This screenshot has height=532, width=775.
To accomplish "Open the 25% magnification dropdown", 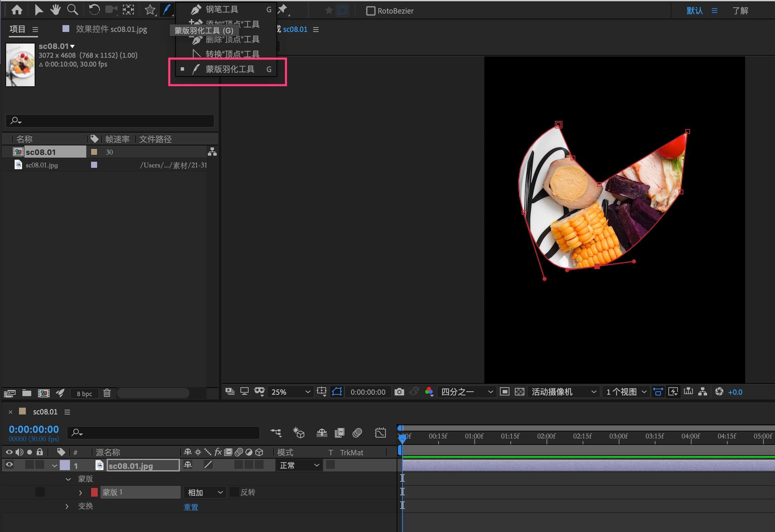I will [x=290, y=392].
